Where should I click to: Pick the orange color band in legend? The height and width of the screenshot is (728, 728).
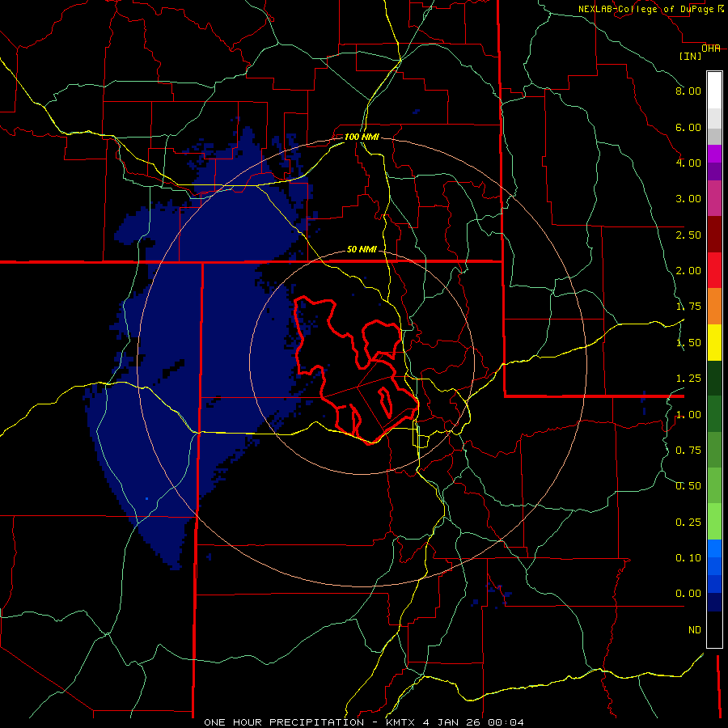point(714,307)
